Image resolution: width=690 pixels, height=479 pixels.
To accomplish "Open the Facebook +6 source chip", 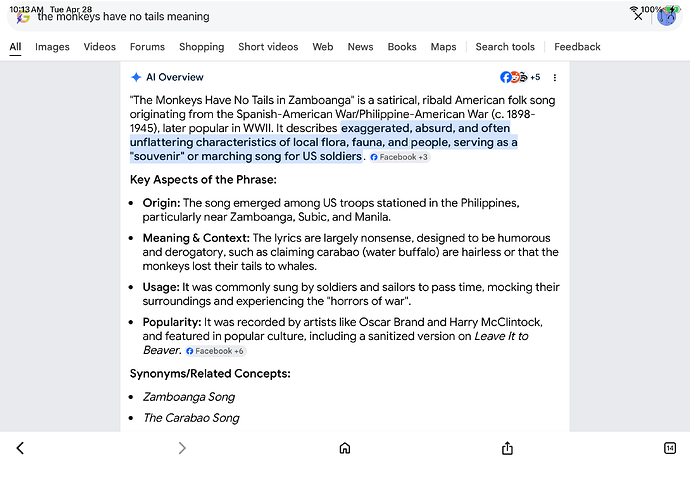I will (x=215, y=351).
